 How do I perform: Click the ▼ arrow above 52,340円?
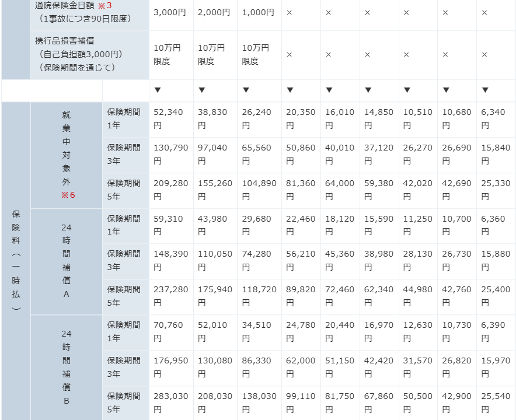coord(158,90)
